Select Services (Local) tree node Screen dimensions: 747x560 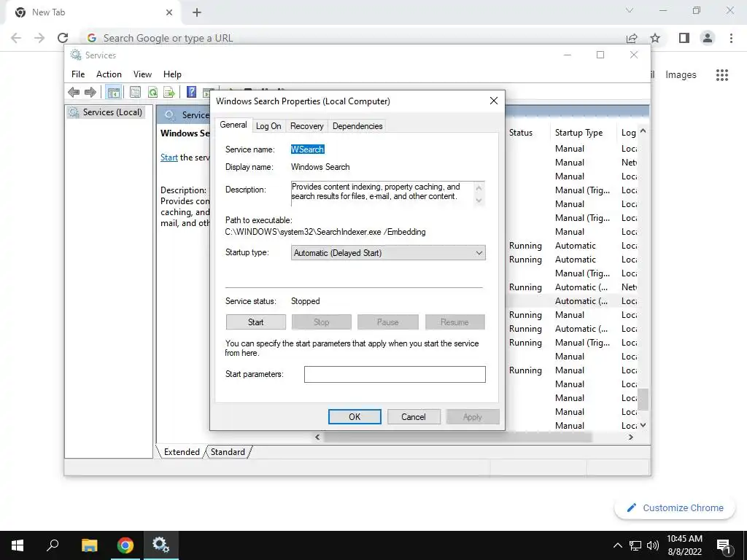107,112
